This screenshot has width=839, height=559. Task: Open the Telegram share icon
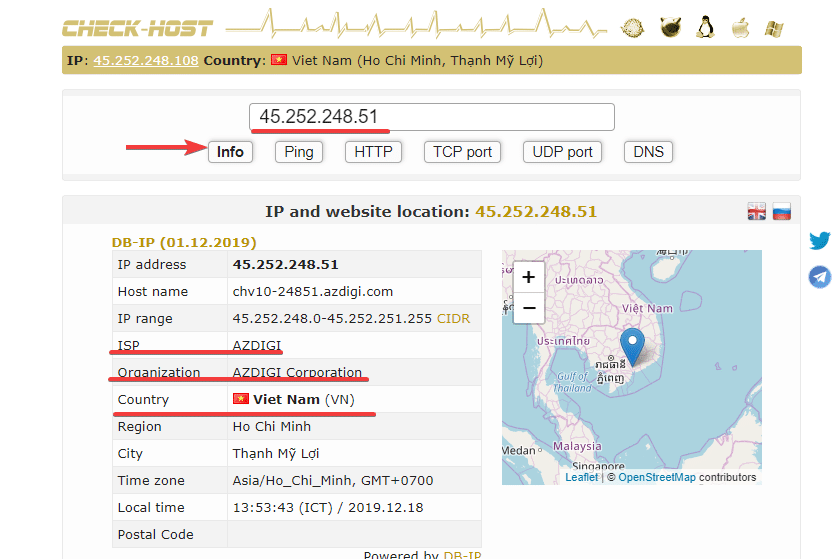point(820,277)
